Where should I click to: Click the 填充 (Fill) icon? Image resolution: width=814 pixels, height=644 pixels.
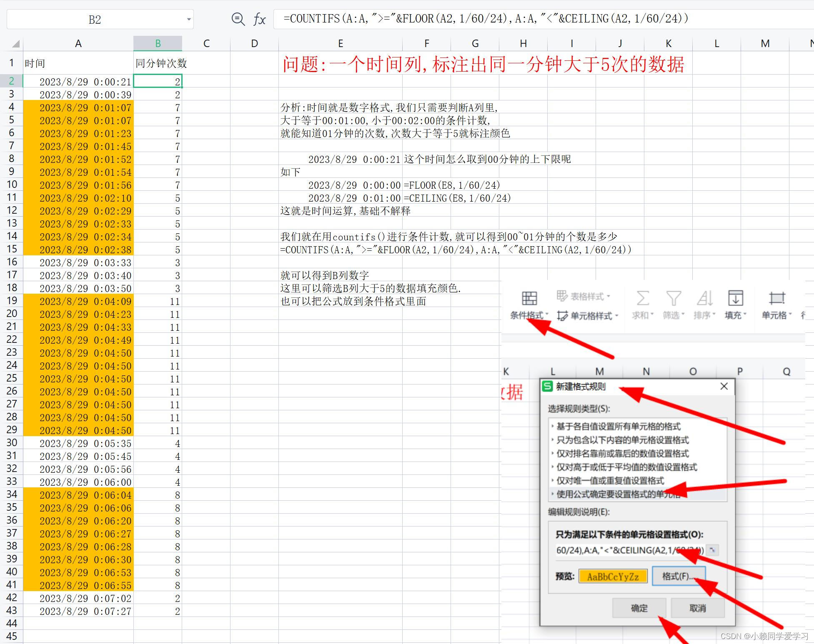click(735, 298)
